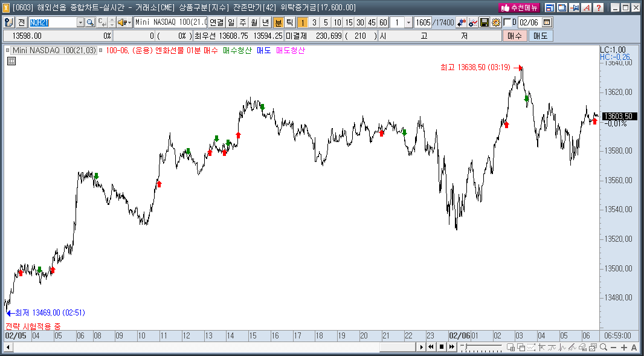Screen dimensions: 644x356
Task: Open the custom interval dropdown showing 1
Action: (x=408, y=22)
